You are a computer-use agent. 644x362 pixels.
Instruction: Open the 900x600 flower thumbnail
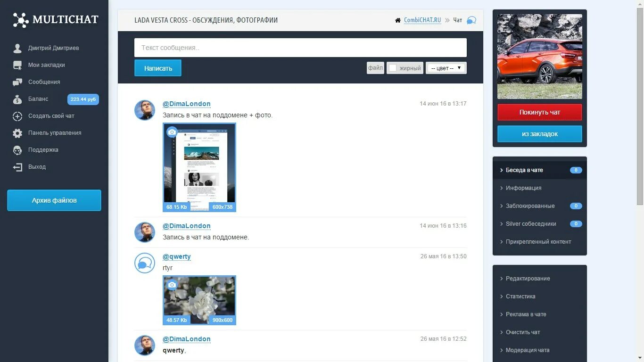199,300
